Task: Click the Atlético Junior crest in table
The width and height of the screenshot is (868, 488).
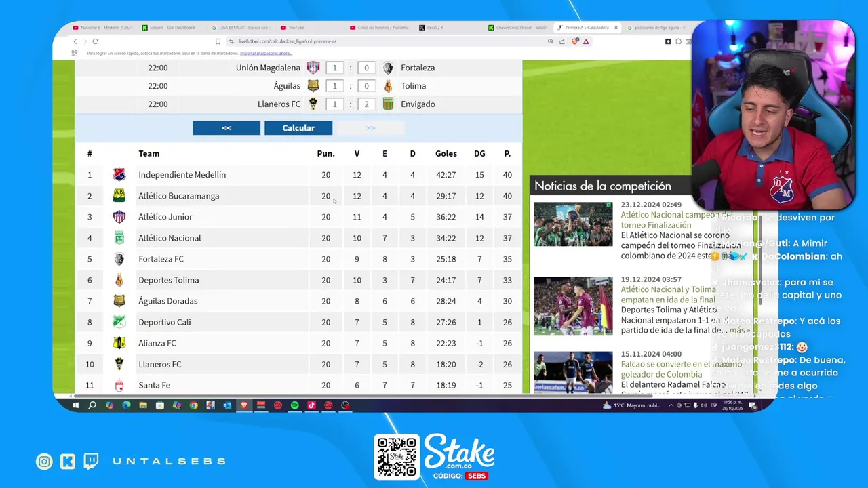Action: (119, 217)
